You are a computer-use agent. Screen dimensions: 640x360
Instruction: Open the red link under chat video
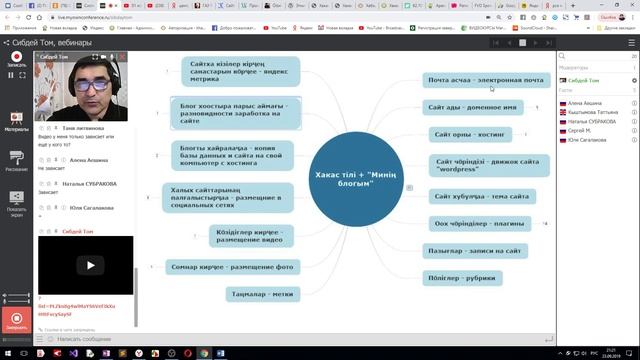[x=76, y=310]
